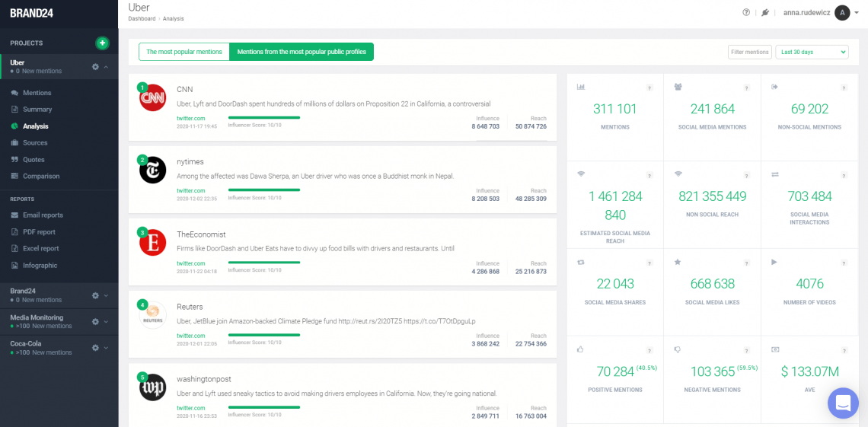Open Uber project settings gear
Screen dimensions: 868x427
point(95,67)
